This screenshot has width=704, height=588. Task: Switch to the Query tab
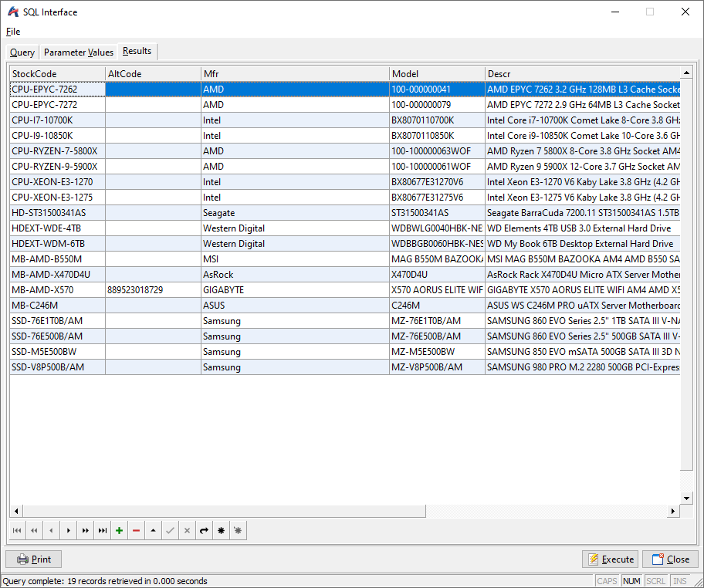(22, 52)
